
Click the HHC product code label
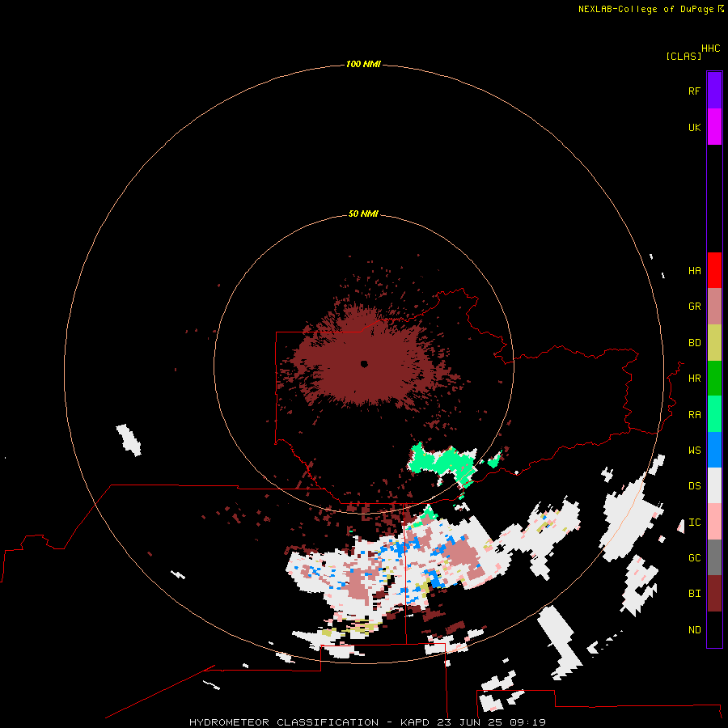[x=711, y=49]
